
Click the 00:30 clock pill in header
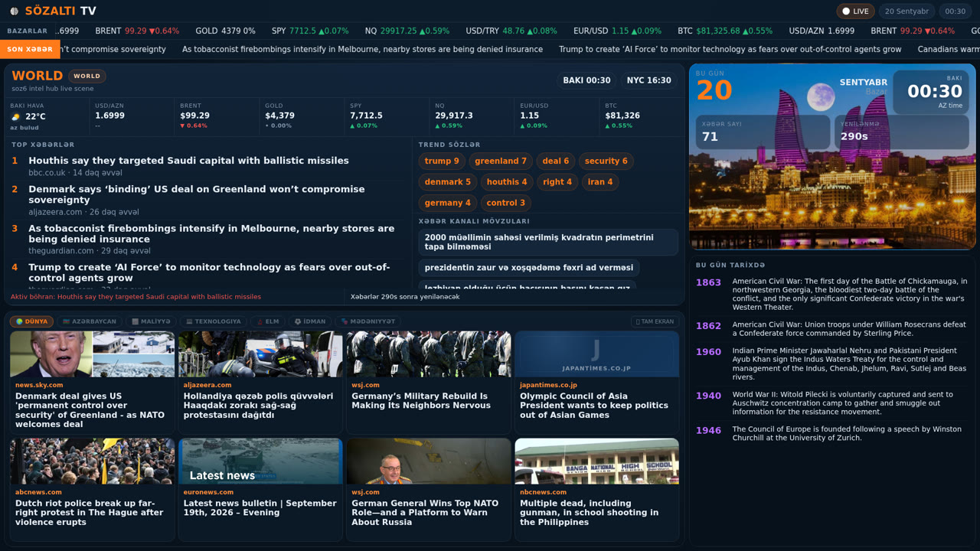(955, 11)
